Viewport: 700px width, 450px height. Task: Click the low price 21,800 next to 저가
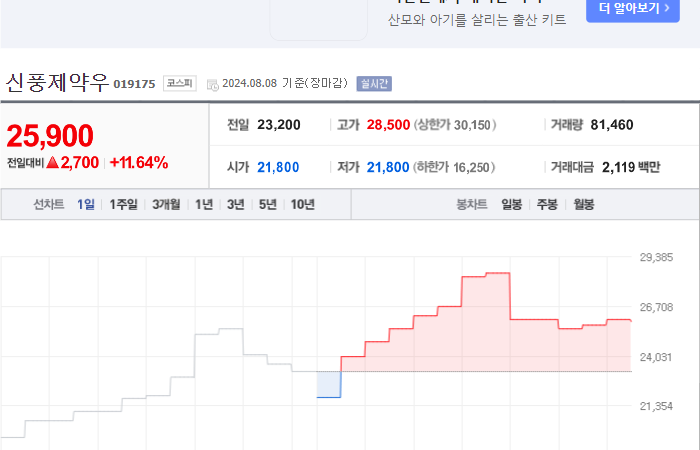388,167
